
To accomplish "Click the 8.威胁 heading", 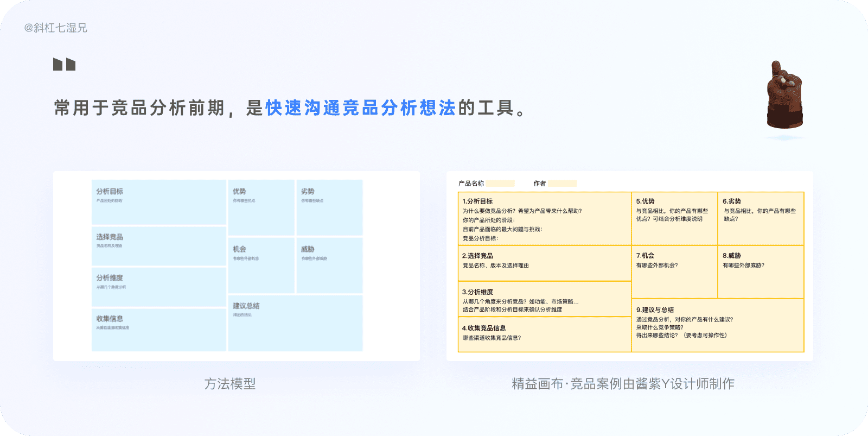I will click(x=731, y=256).
